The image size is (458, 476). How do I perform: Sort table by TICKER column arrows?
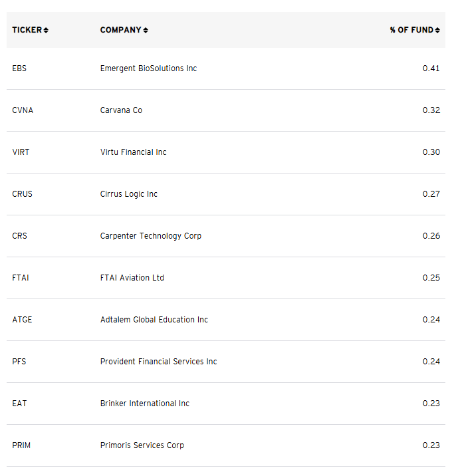pyautogui.click(x=46, y=30)
